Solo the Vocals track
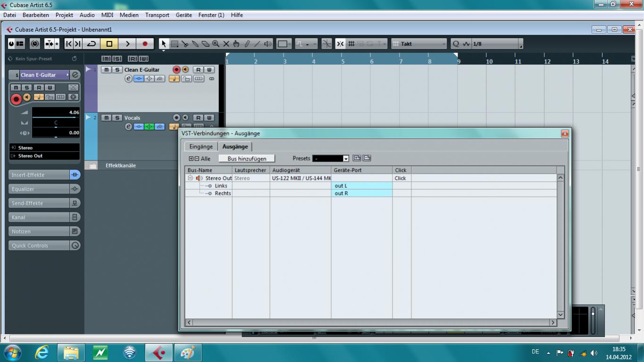Image resolution: width=644 pixels, height=362 pixels. [x=117, y=118]
